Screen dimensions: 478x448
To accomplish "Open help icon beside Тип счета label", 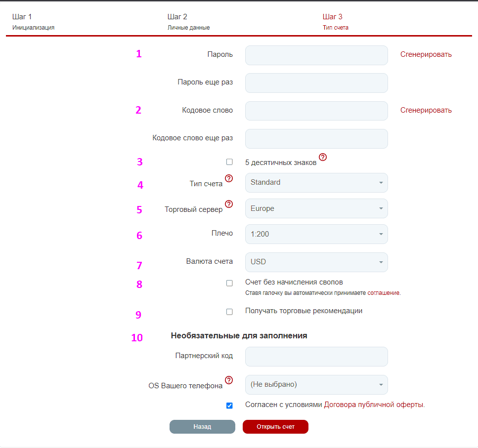I will (x=229, y=178).
